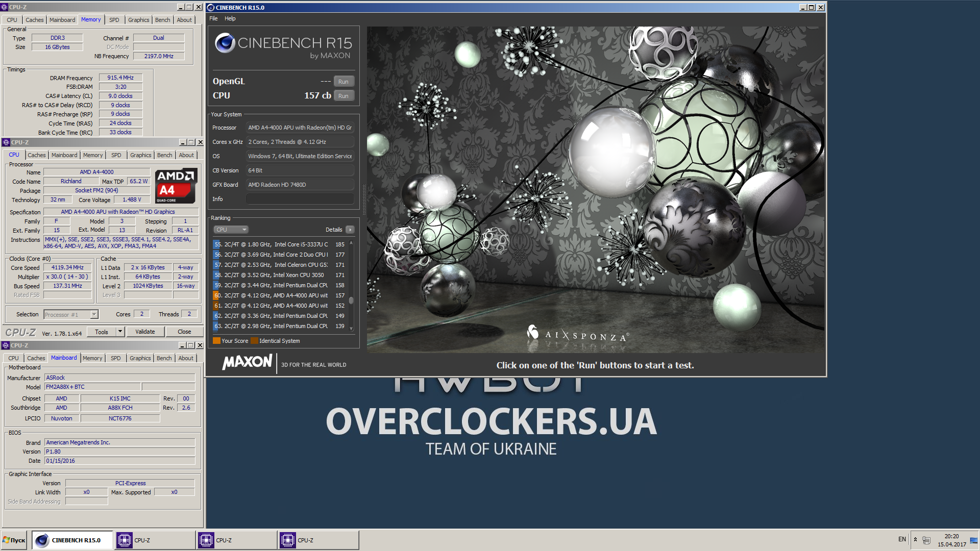The width and height of the screenshot is (980, 551).
Task: Run the OpenGL benchmark
Action: (344, 82)
